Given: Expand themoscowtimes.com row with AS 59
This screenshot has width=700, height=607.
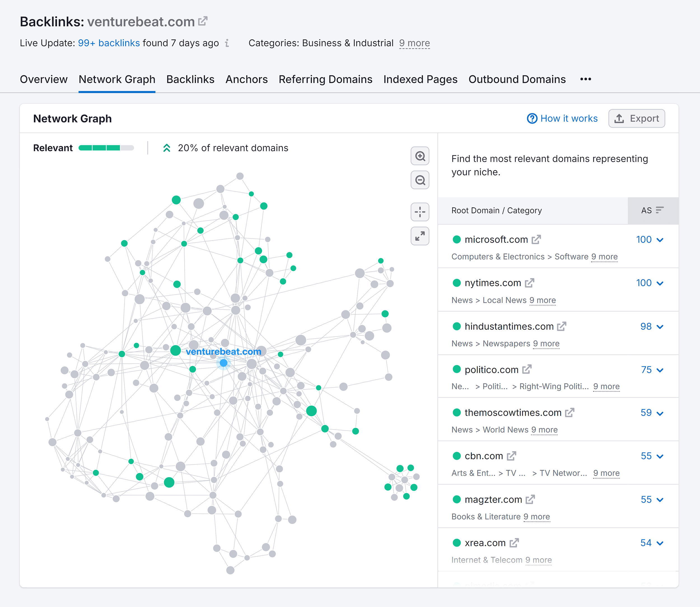Looking at the screenshot, I should [660, 413].
